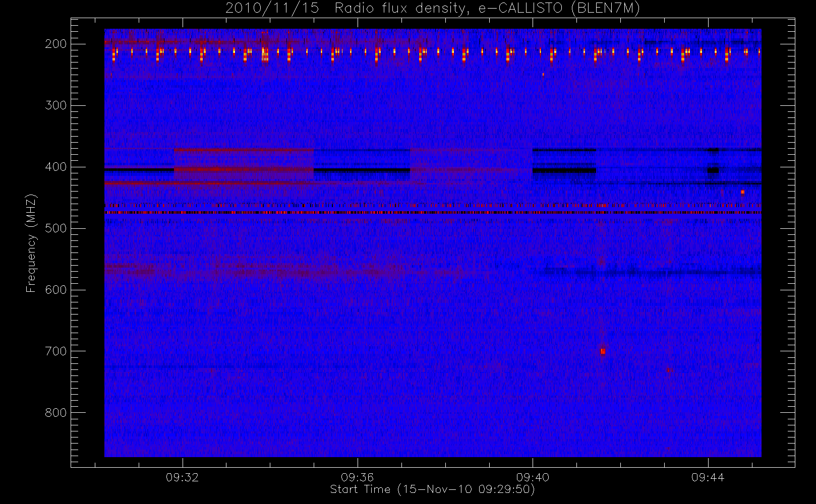Click the 'Start Time (15-Nov-10 09:29:50)' label
The width and height of the screenshot is (816, 504).
pos(432,489)
